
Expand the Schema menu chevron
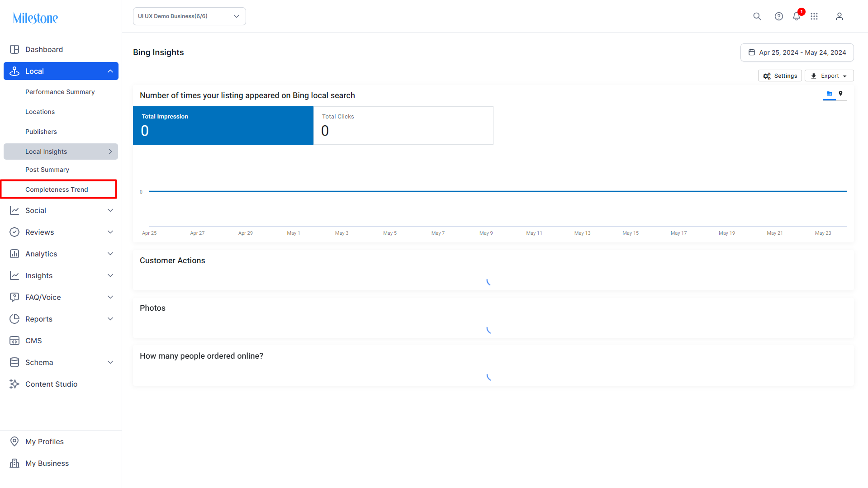click(110, 362)
